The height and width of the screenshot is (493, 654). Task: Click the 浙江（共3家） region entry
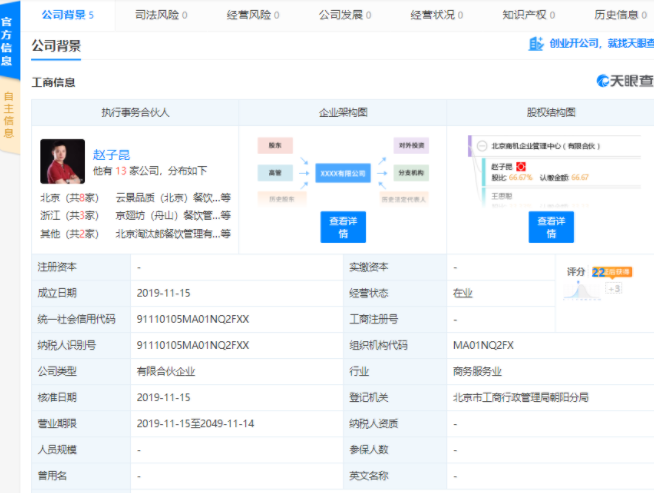69,216
